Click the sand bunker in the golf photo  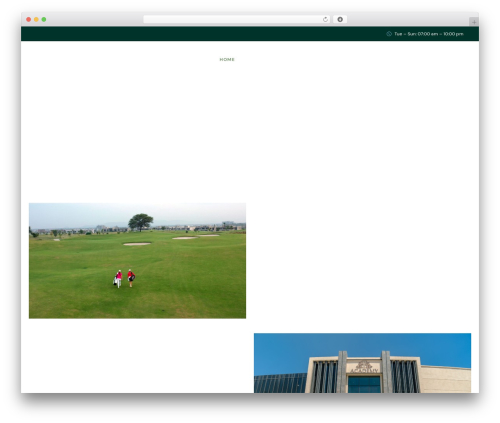pyautogui.click(x=137, y=244)
